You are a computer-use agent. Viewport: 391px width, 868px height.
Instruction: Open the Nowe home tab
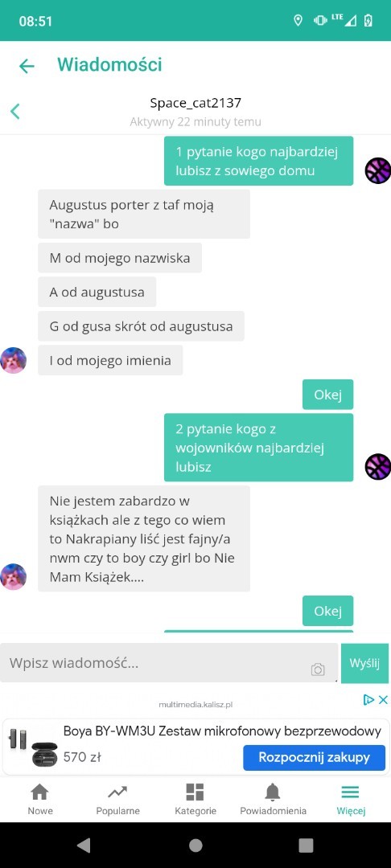coord(40,800)
